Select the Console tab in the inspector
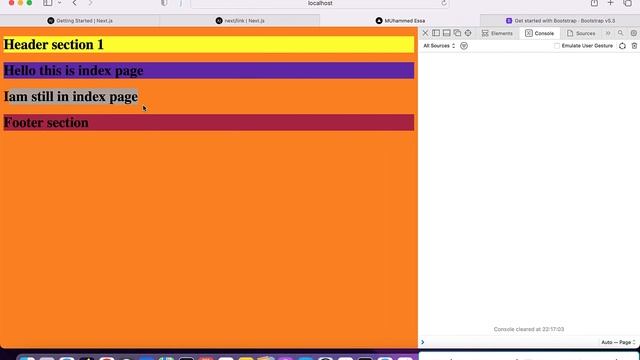This screenshot has height=360, width=640. [540, 33]
